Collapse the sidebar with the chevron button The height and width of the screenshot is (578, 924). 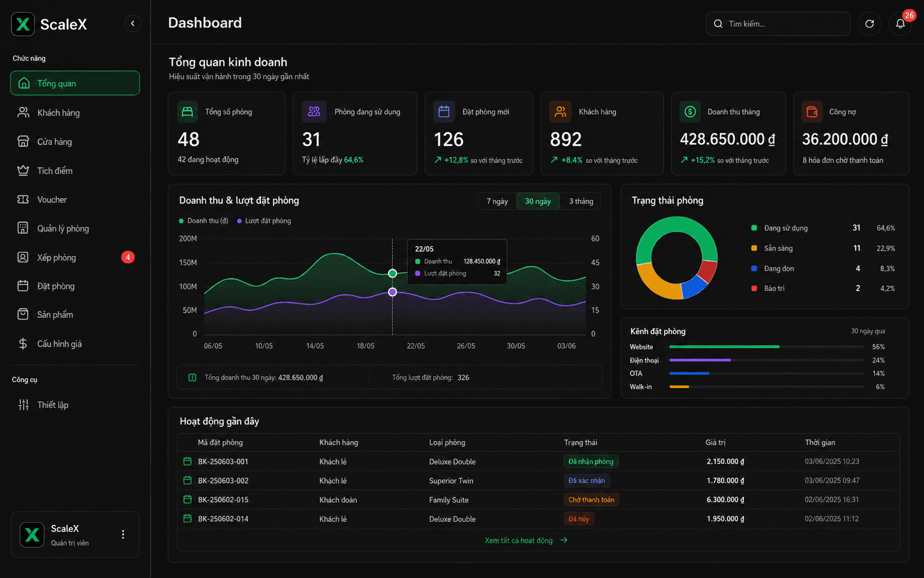pos(133,23)
